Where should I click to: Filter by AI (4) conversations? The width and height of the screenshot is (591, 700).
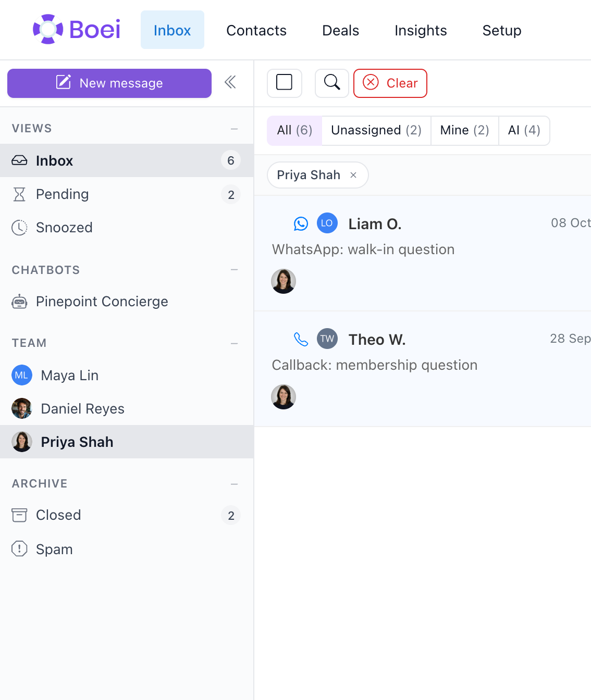(x=524, y=130)
